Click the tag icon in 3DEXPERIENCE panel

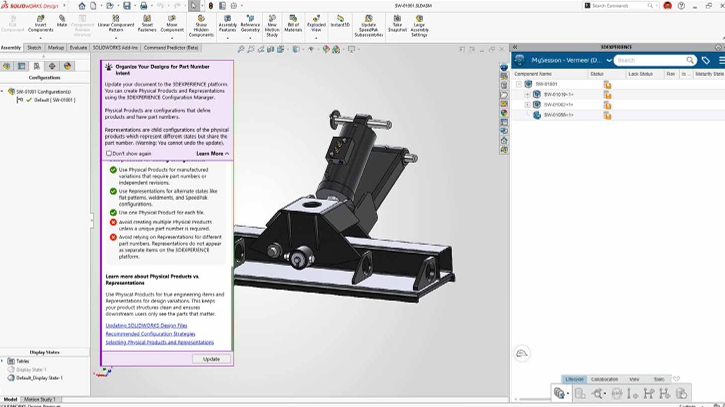click(706, 60)
